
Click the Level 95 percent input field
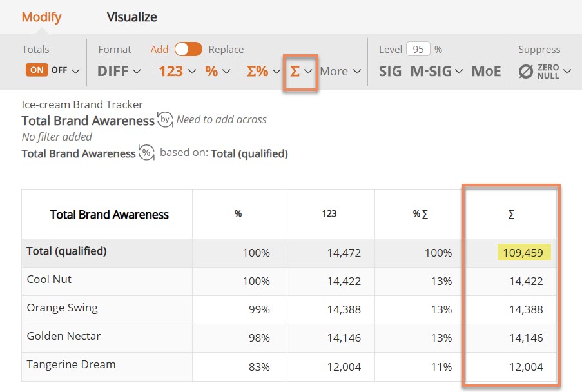pyautogui.click(x=418, y=49)
